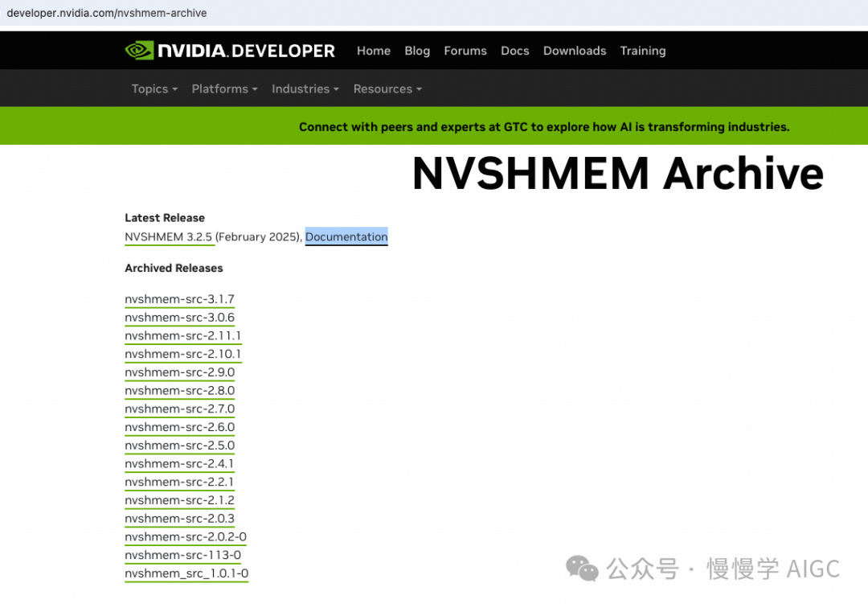Go to the Blog page
868x604 pixels.
coord(417,51)
